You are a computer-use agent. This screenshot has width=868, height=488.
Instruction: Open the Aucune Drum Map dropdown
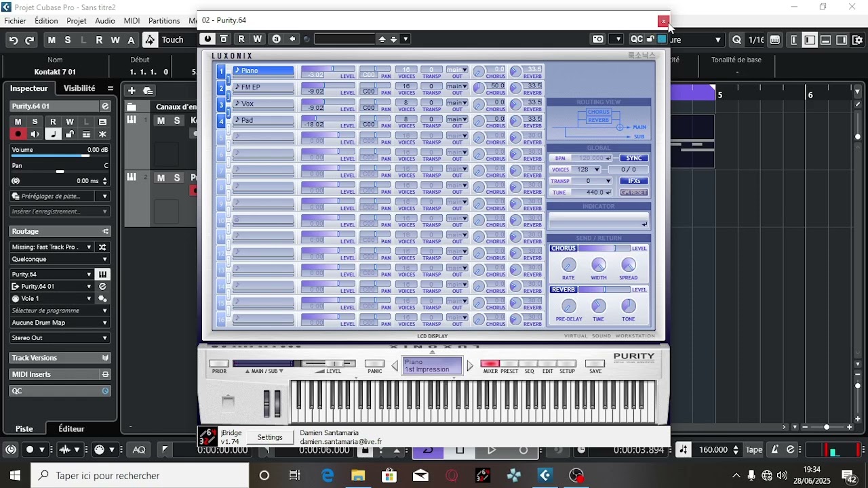tap(60, 323)
